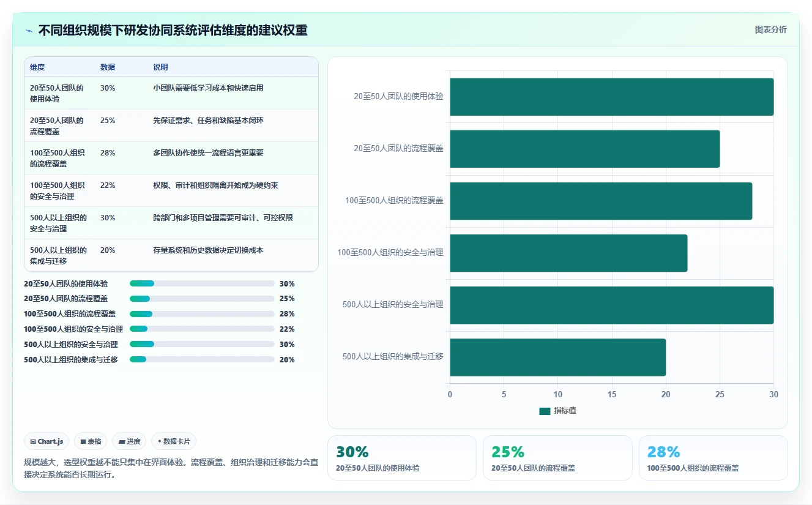Image resolution: width=812 pixels, height=505 pixels.
Task: Toggle the 指标值 legend item
Action: [557, 411]
